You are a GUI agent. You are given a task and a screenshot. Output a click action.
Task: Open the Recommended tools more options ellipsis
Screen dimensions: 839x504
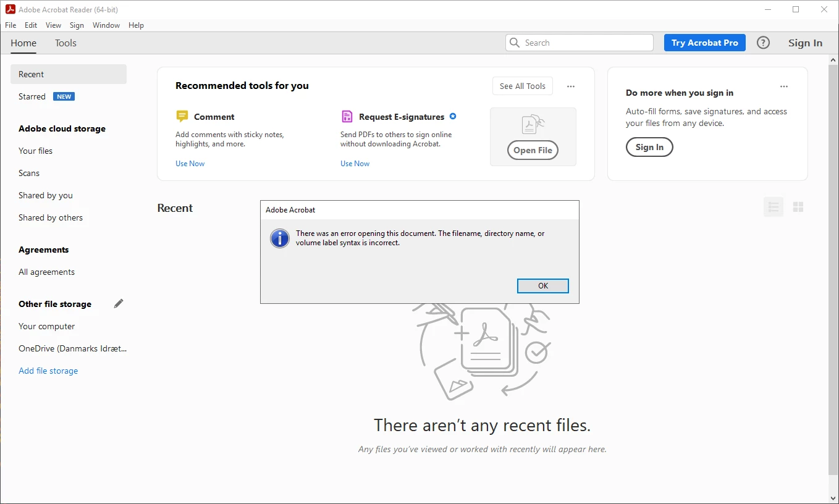(x=571, y=86)
